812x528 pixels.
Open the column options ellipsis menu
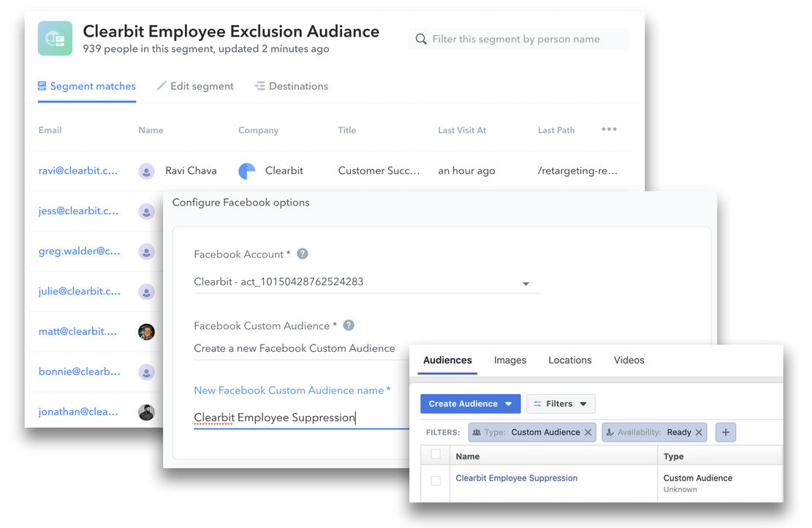[609, 129]
